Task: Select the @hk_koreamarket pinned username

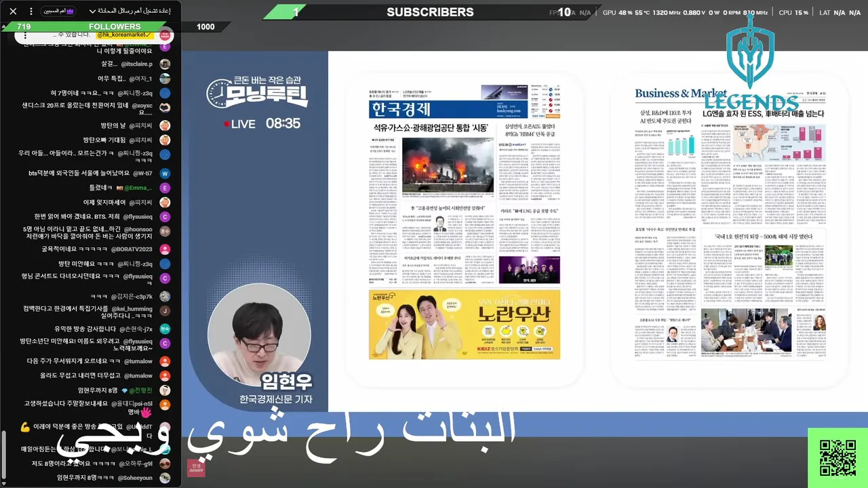Action: (125, 35)
